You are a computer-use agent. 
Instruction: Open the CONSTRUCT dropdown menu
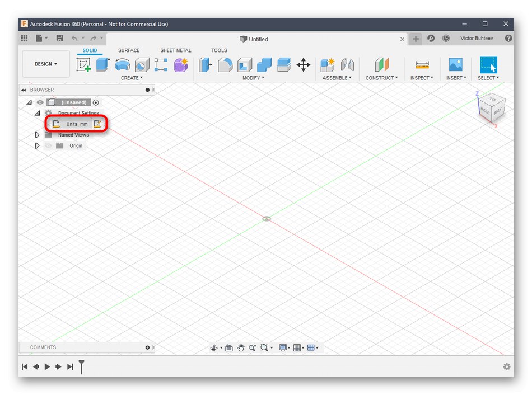point(381,78)
